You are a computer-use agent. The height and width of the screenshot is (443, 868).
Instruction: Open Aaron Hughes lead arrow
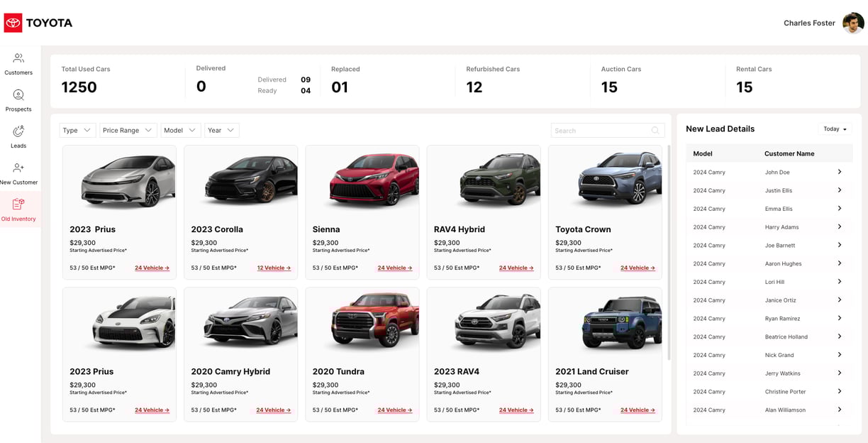click(x=840, y=263)
